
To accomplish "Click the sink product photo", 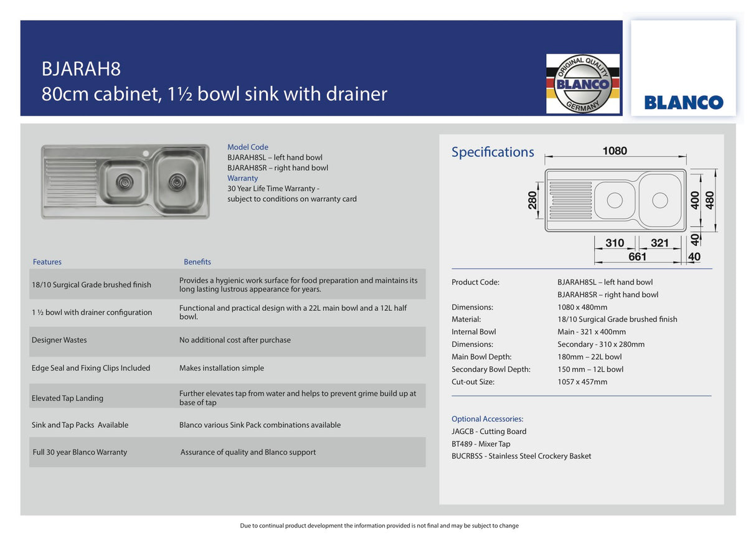I will tap(125, 181).
